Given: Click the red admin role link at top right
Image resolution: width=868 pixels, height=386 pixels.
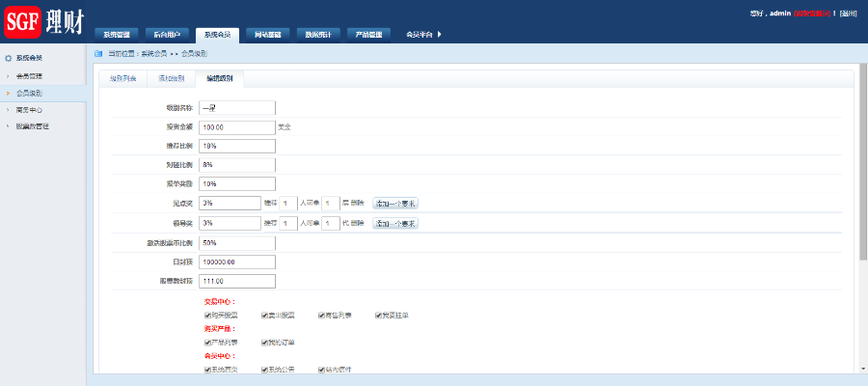Looking at the screenshot, I should tap(813, 14).
